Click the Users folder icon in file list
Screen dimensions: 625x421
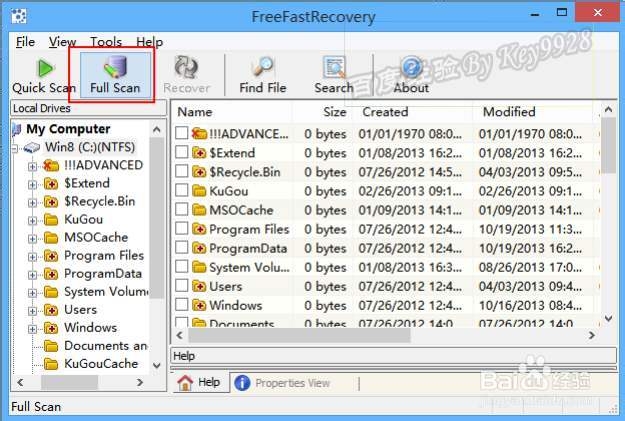pos(199,286)
